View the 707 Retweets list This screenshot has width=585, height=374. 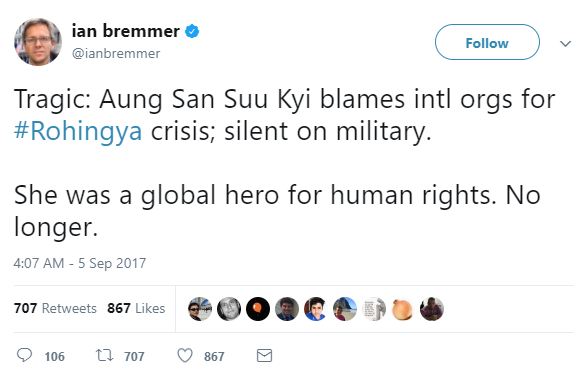[x=55, y=308]
